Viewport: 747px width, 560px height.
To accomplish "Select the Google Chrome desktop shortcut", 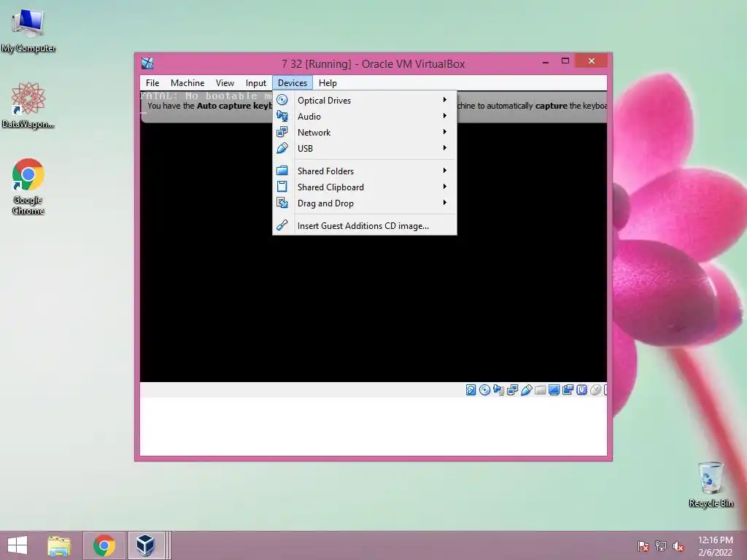I will click(28, 186).
